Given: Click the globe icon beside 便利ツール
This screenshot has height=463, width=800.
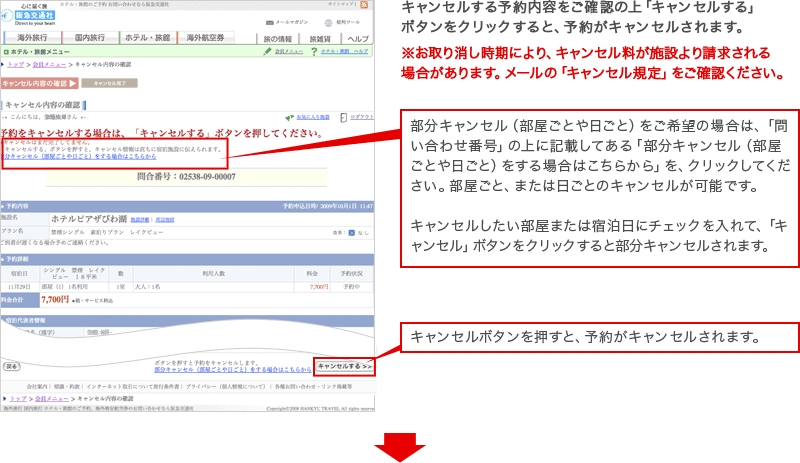Looking at the screenshot, I should (x=328, y=22).
